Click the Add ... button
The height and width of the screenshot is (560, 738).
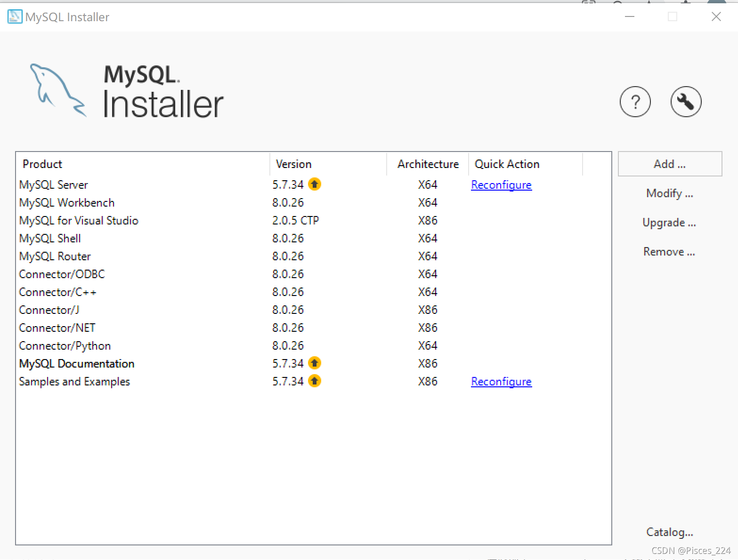[x=670, y=164]
